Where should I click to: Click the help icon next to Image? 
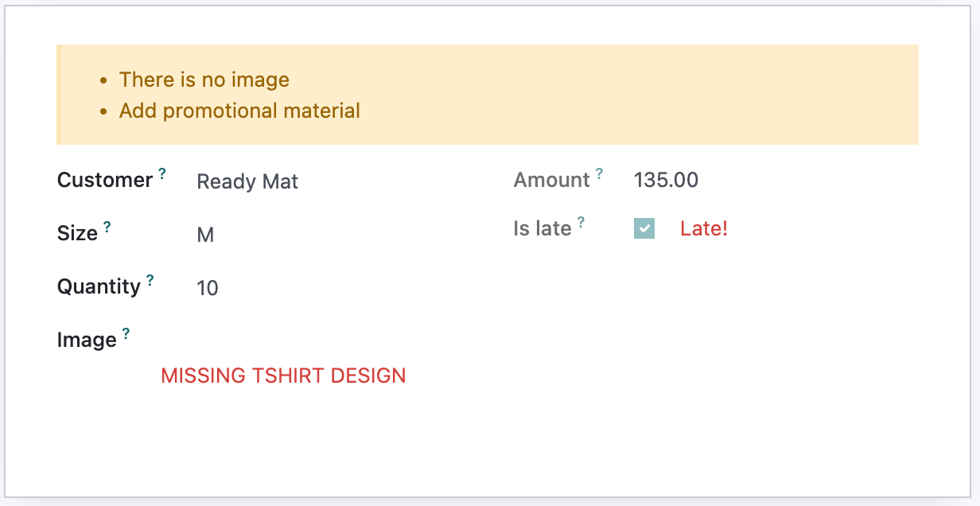(126, 332)
